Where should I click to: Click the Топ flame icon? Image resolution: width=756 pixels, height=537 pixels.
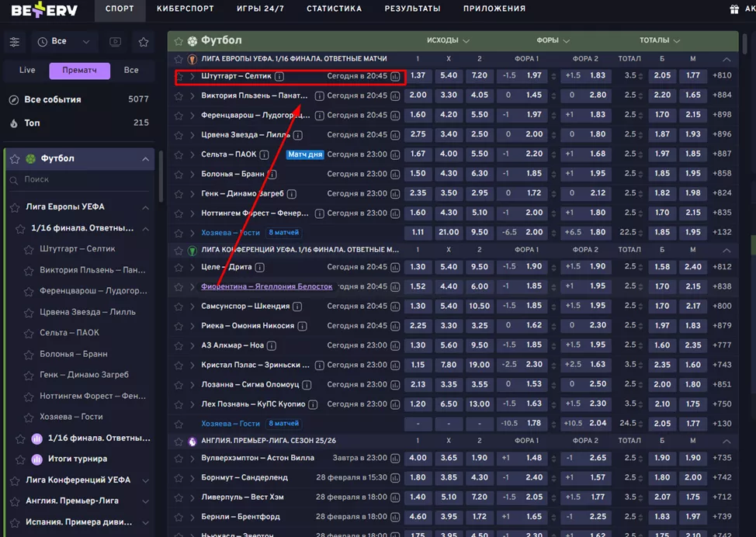(x=13, y=123)
